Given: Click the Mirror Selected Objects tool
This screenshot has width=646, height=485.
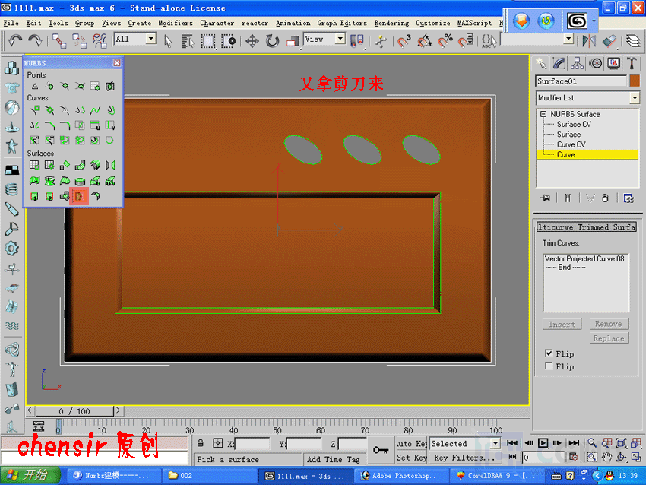Looking at the screenshot, I should pos(589,41).
